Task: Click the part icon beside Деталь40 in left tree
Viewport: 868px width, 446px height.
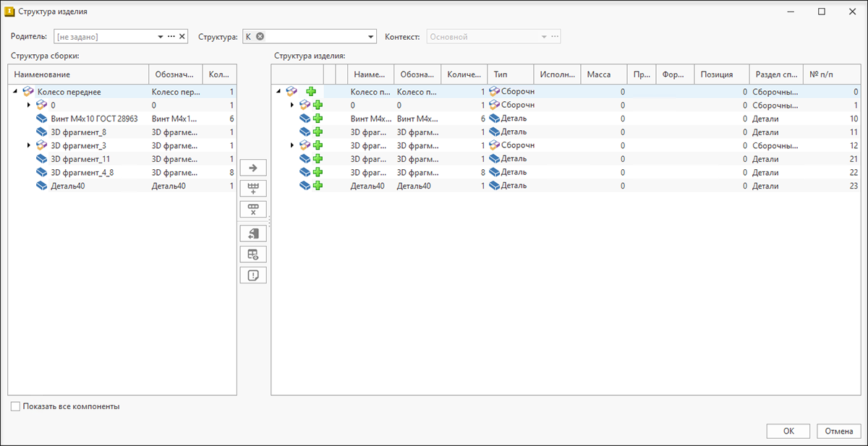Action: (42, 186)
